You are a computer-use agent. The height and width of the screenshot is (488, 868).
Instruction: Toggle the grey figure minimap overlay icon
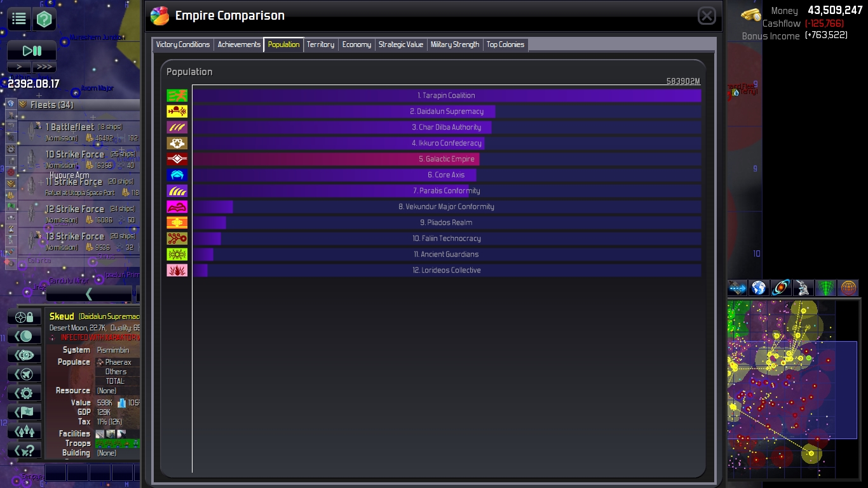(803, 288)
